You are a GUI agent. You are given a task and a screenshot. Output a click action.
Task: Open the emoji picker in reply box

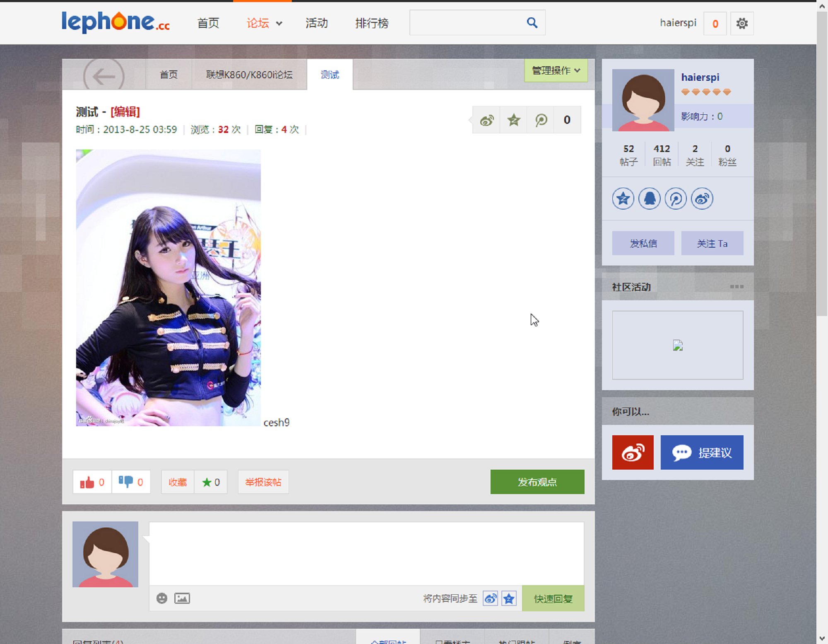[x=161, y=598]
